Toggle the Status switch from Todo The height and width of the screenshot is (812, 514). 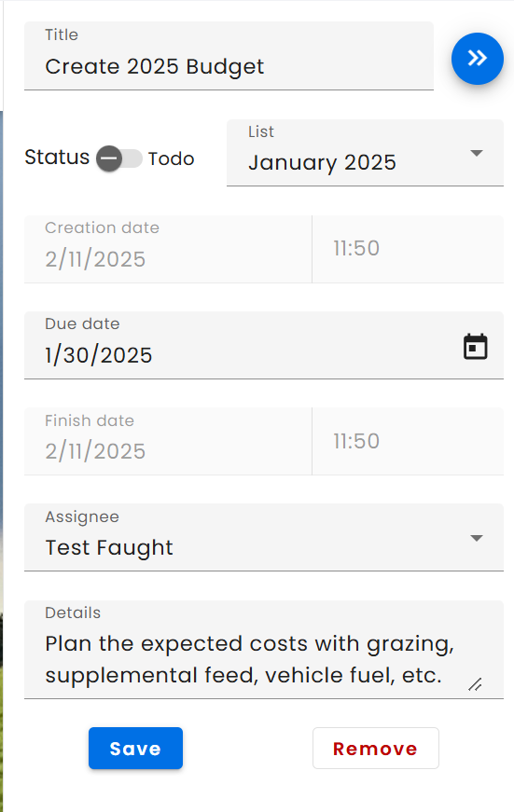(x=119, y=158)
